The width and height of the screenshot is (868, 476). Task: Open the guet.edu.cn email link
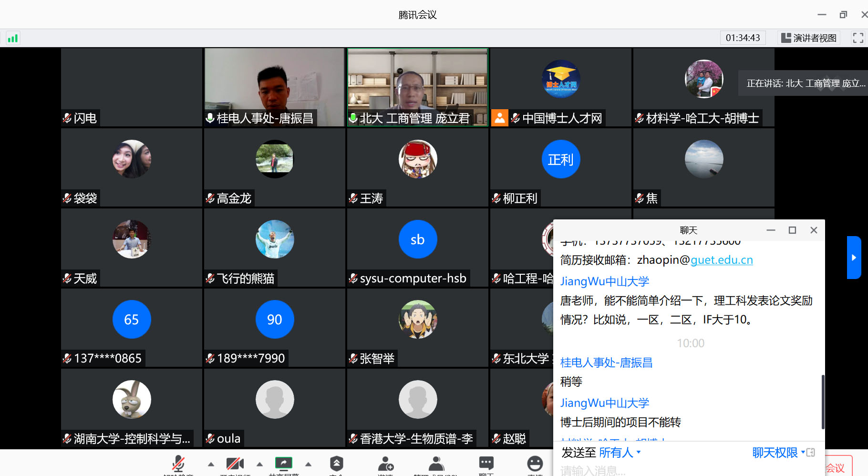(722, 260)
